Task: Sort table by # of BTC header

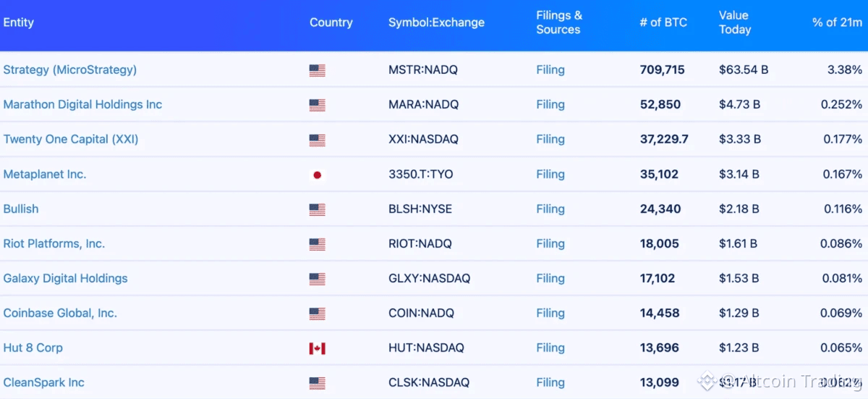Action: tap(663, 22)
